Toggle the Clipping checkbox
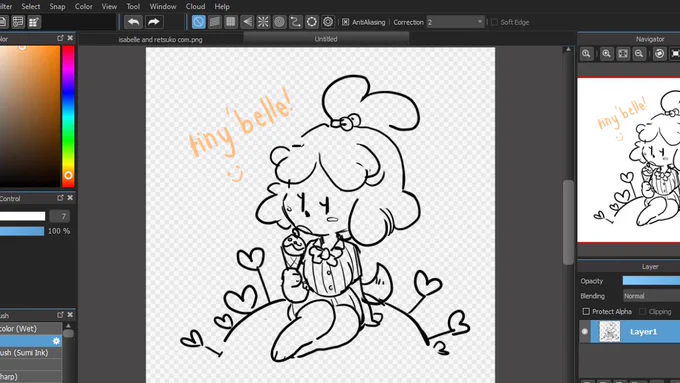The image size is (680, 383). point(643,311)
